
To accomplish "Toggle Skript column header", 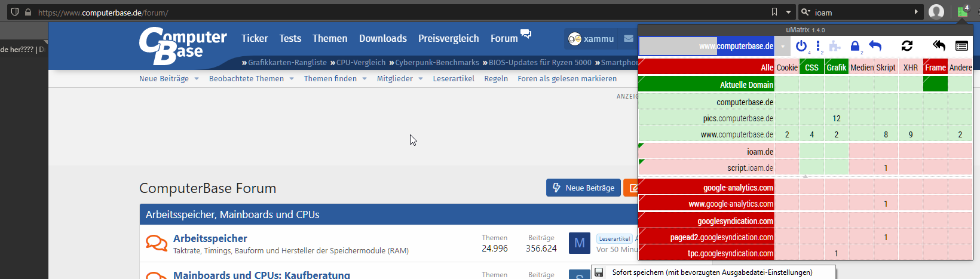I will click(x=886, y=68).
